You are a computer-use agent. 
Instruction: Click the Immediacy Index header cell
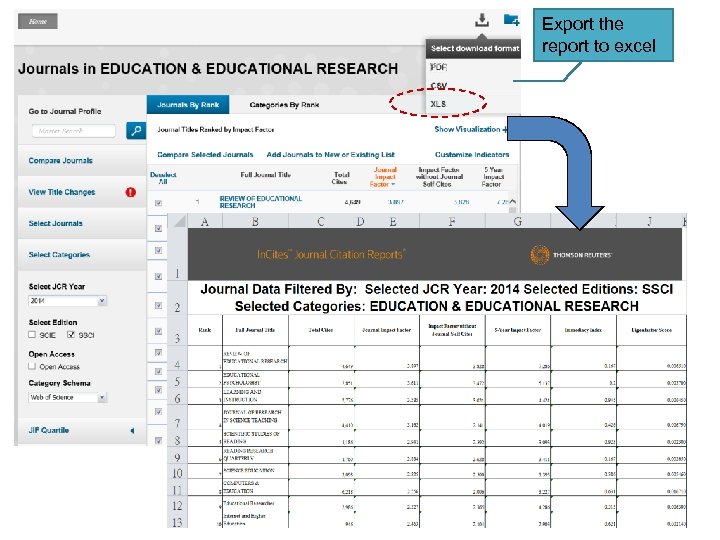click(584, 330)
